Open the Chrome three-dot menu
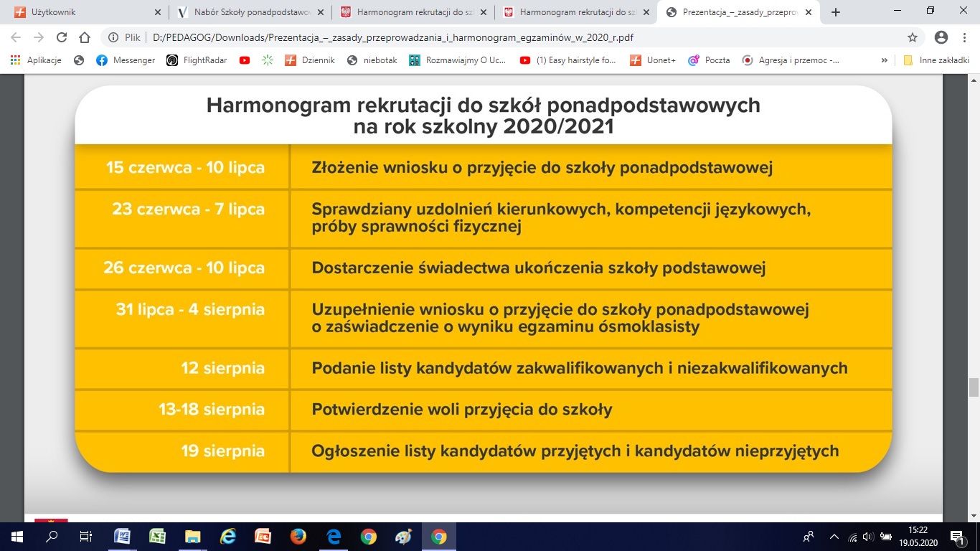980x551 pixels. coord(964,37)
